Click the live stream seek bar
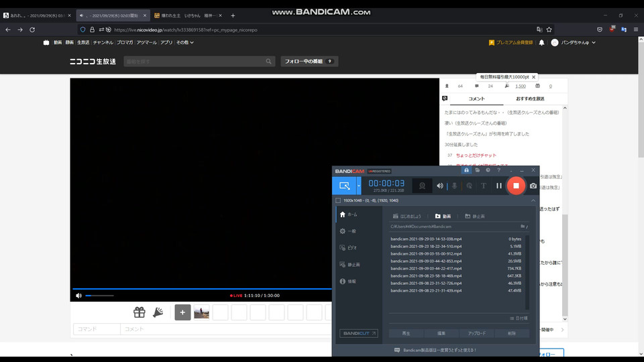The height and width of the screenshot is (362, 644). (202, 289)
